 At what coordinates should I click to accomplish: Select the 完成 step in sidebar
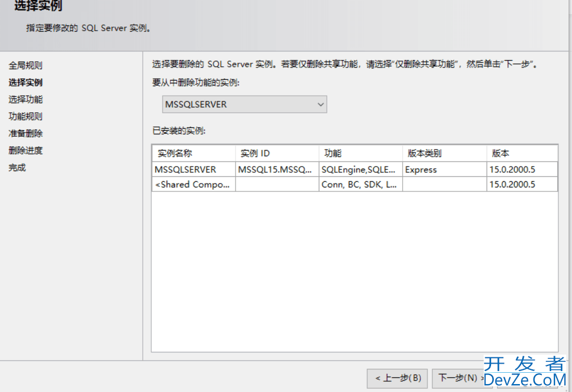click(x=17, y=168)
